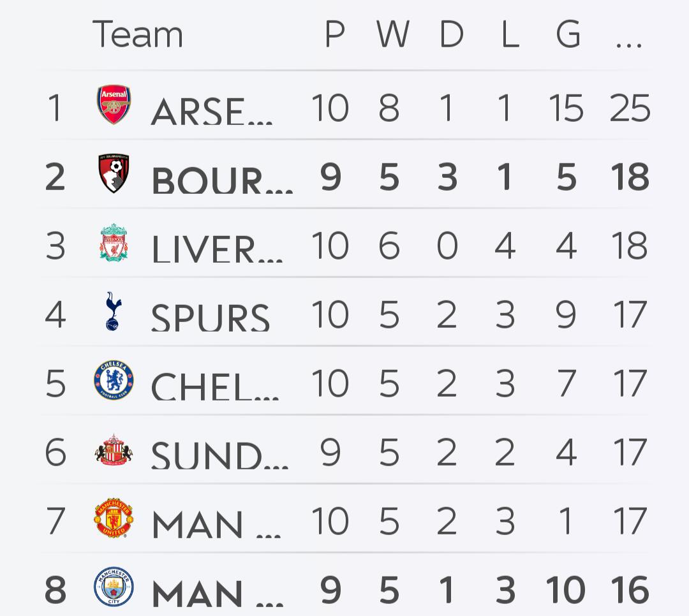Click the L losses column header
This screenshot has height=616, width=689.
509,34
